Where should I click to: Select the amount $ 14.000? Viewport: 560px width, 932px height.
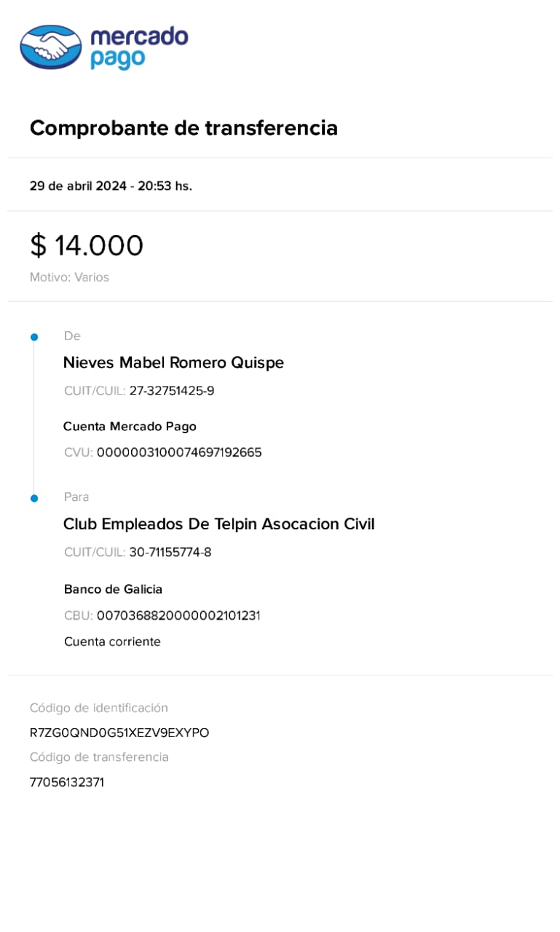coord(87,245)
